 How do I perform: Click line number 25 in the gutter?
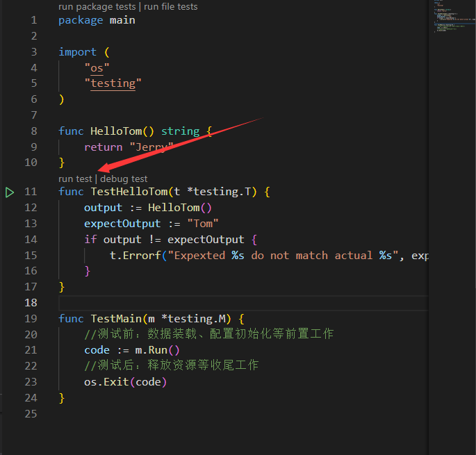click(x=31, y=414)
